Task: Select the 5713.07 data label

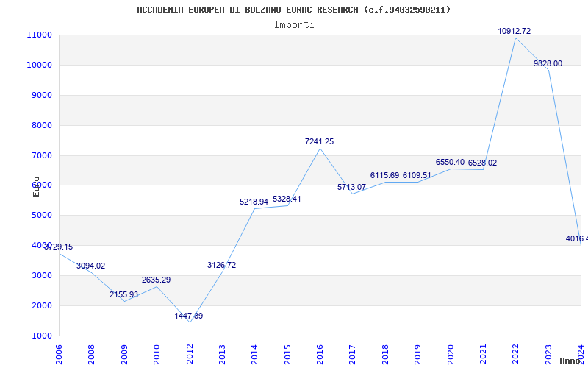Action: point(351,187)
